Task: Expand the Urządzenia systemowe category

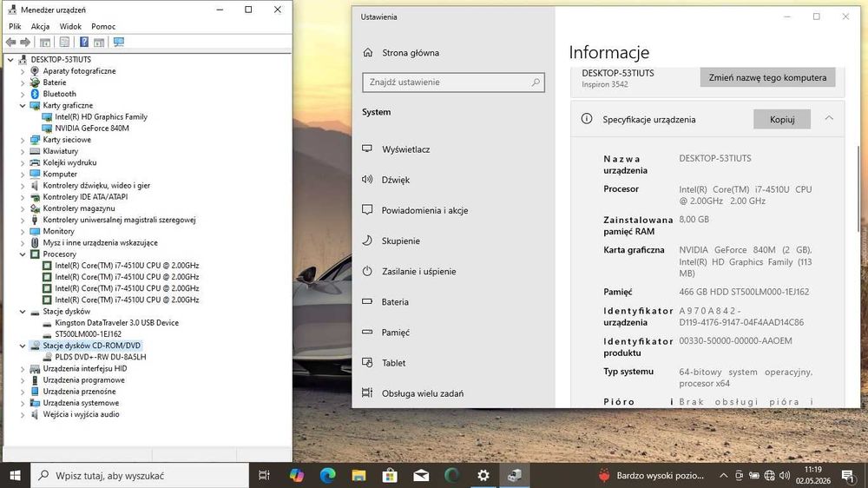Action: point(23,403)
